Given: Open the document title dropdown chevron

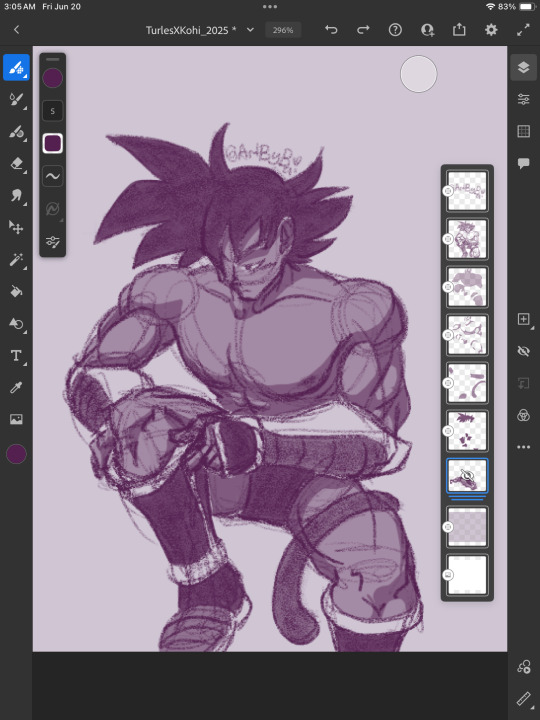Looking at the screenshot, I should (250, 30).
